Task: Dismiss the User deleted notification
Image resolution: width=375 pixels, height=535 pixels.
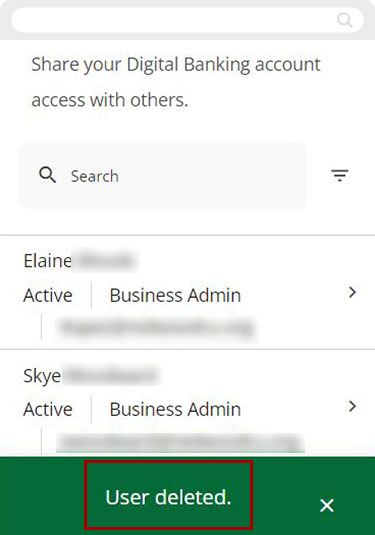Action: point(327,505)
